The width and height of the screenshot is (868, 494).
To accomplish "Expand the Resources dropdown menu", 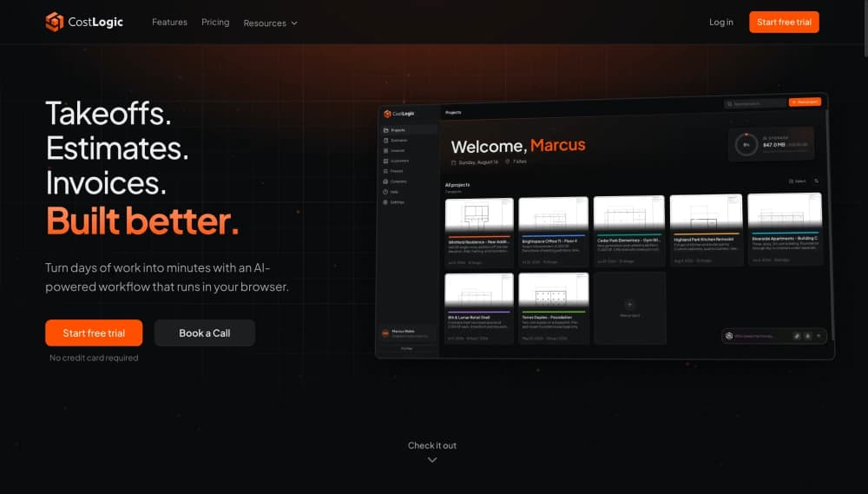I will point(270,23).
